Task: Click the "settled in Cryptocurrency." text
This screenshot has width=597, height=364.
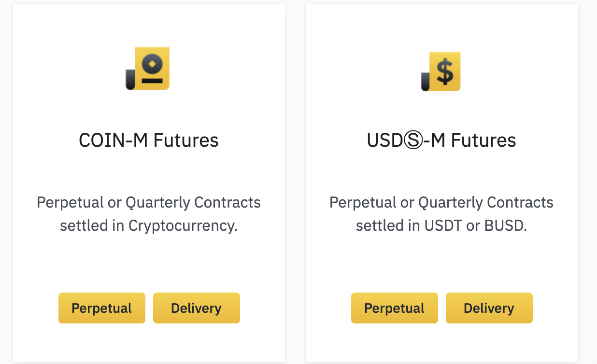Action: point(149,225)
